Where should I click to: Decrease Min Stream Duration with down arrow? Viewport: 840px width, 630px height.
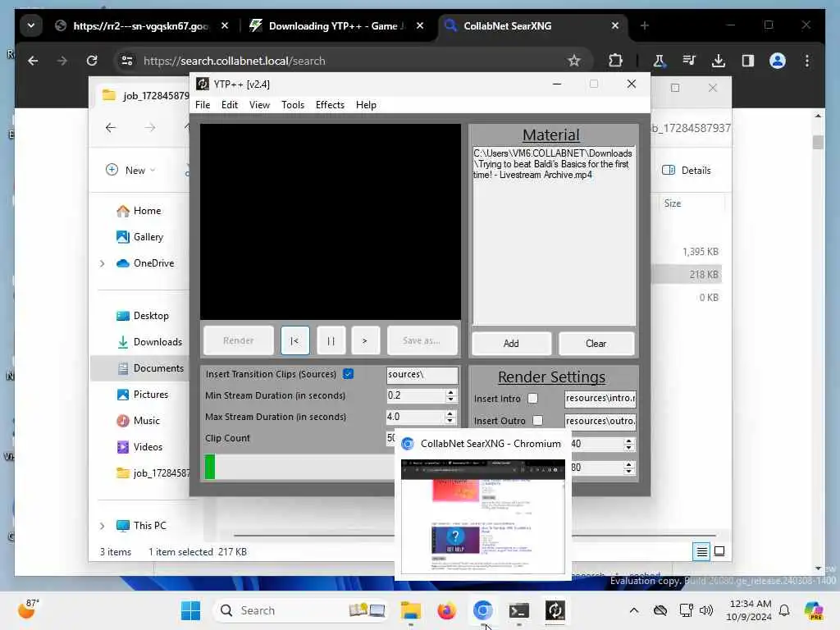point(450,399)
